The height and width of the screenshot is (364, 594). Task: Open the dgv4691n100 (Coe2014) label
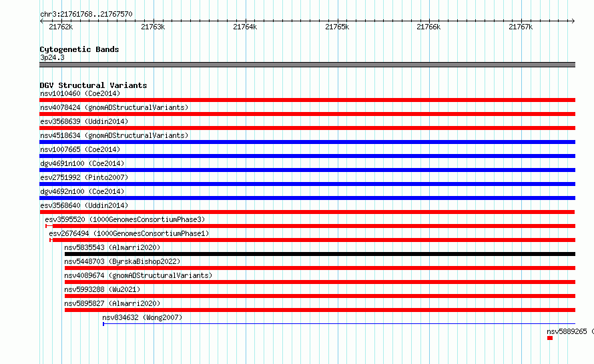[82, 163]
